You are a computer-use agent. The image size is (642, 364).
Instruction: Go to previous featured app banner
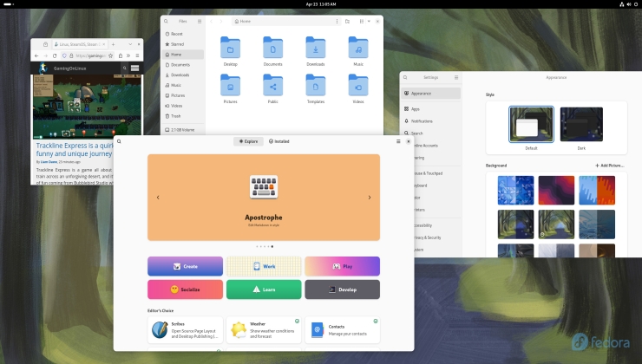coord(158,198)
